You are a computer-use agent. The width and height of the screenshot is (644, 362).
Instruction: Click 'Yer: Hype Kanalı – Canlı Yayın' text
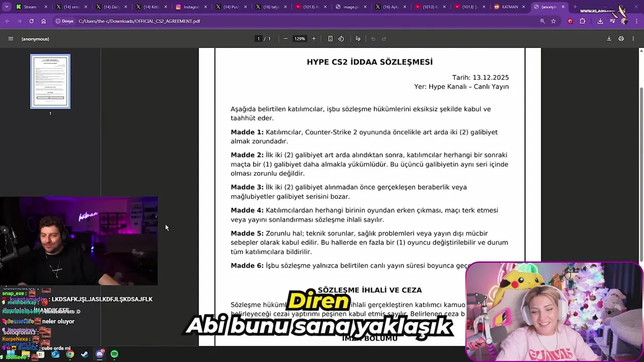461,86
